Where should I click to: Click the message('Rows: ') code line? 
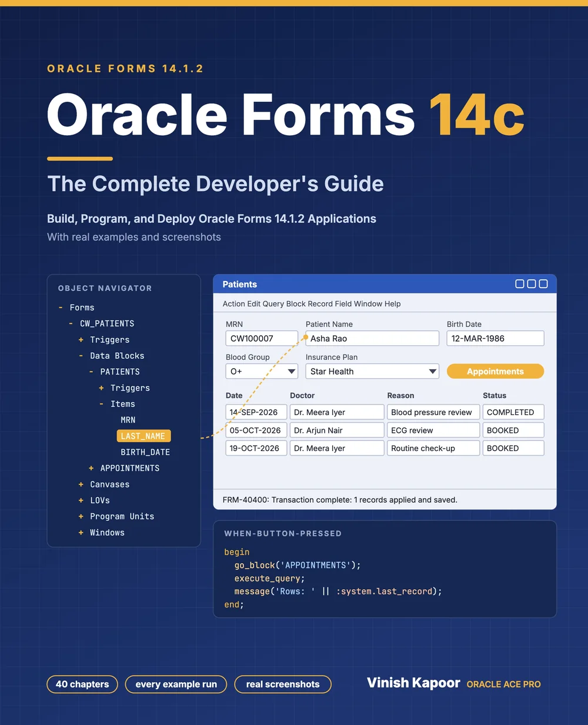pyautogui.click(x=338, y=592)
